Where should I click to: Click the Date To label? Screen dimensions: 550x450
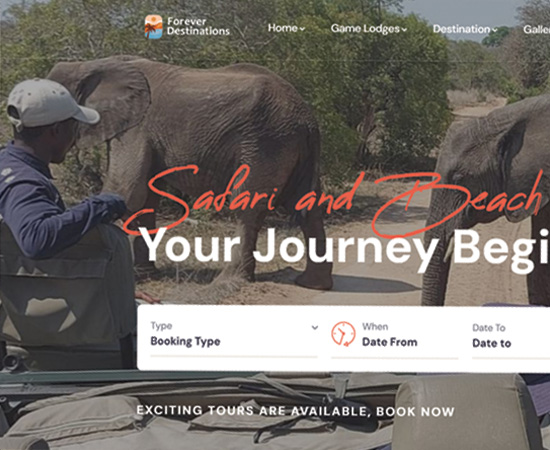[x=489, y=328]
